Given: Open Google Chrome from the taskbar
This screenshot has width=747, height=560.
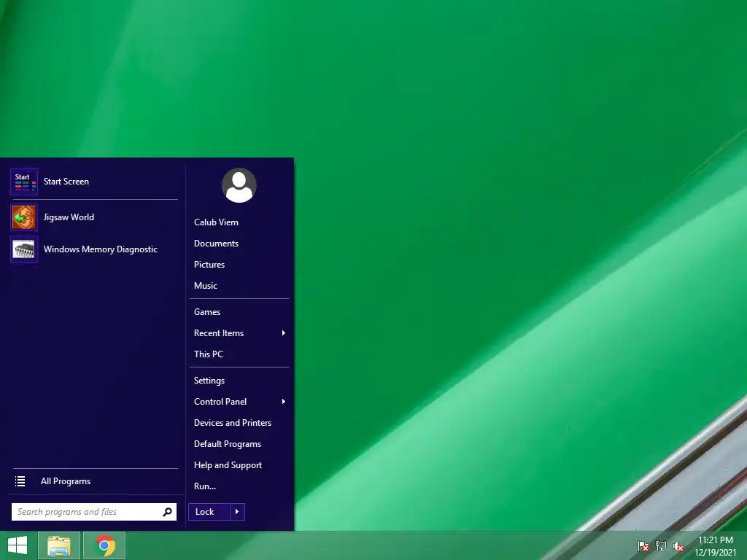Looking at the screenshot, I should coord(104,545).
